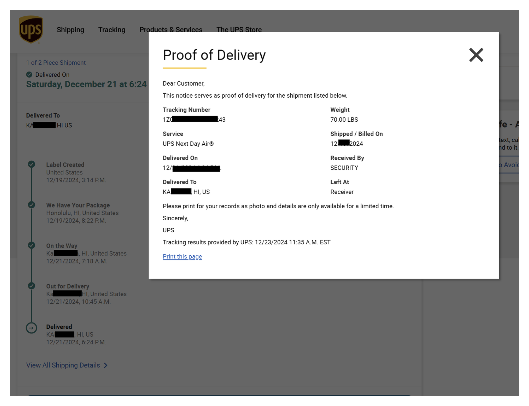The width and height of the screenshot is (529, 406).
Task: Click the UPS shield logo
Action: (x=31, y=30)
